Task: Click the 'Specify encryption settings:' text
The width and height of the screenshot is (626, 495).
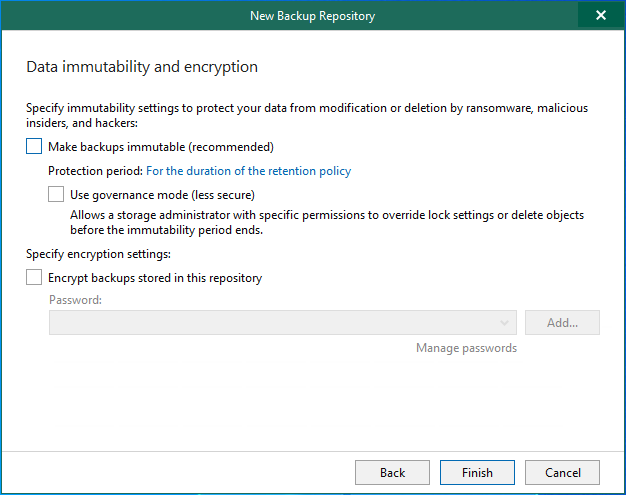Action: point(98,254)
